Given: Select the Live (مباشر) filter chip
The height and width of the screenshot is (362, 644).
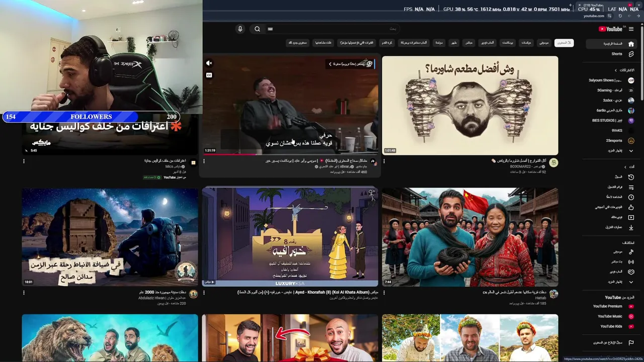Looking at the screenshot, I should point(469,43).
